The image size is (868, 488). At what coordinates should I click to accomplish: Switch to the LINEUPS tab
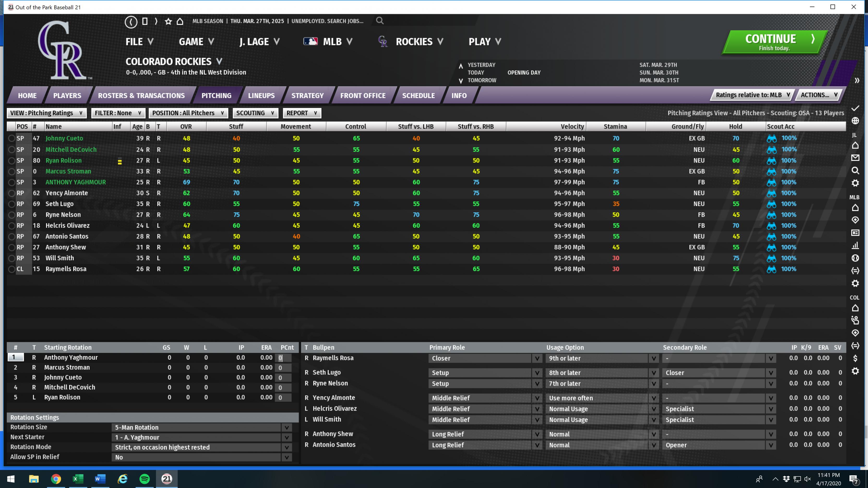[261, 95]
